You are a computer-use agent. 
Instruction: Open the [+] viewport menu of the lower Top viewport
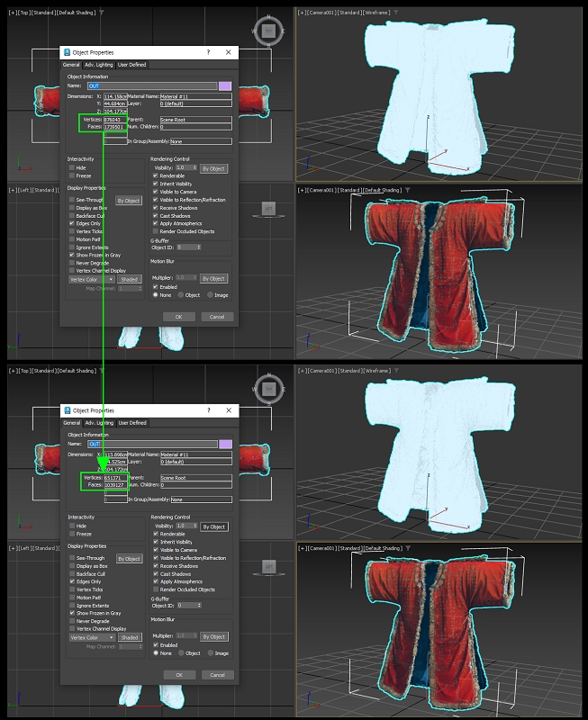coord(12,371)
